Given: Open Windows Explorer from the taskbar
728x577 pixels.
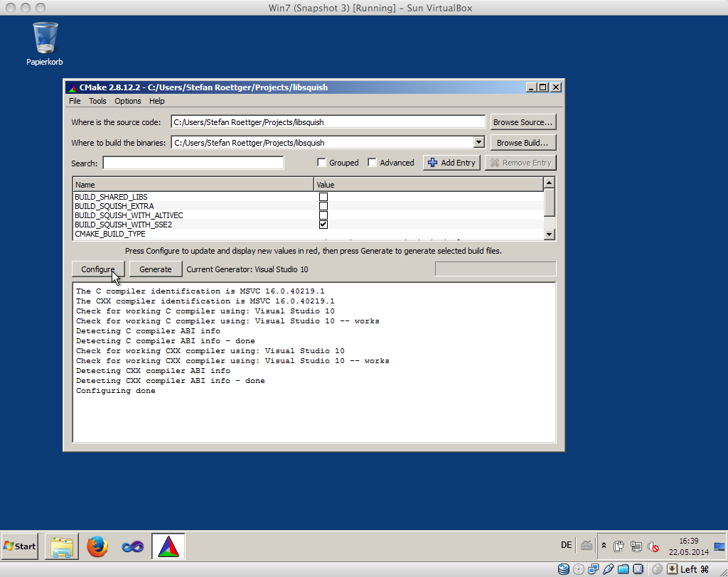Looking at the screenshot, I should pyautogui.click(x=62, y=546).
